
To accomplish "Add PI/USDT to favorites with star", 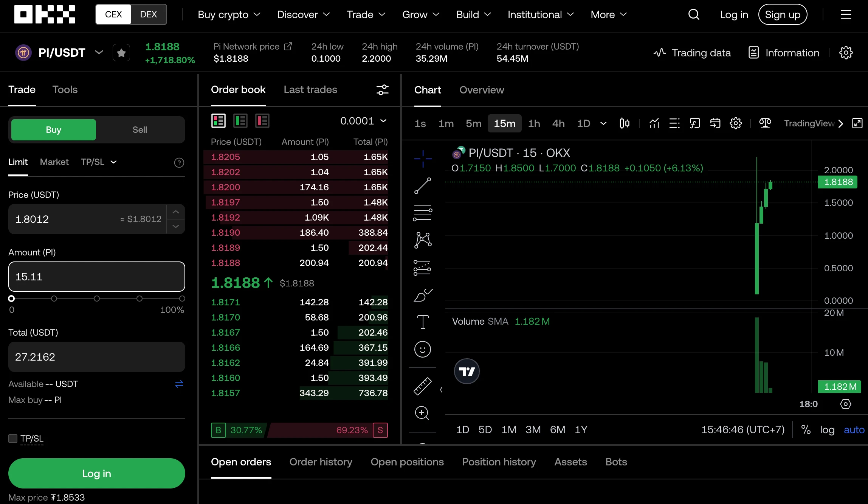I will 121,53.
